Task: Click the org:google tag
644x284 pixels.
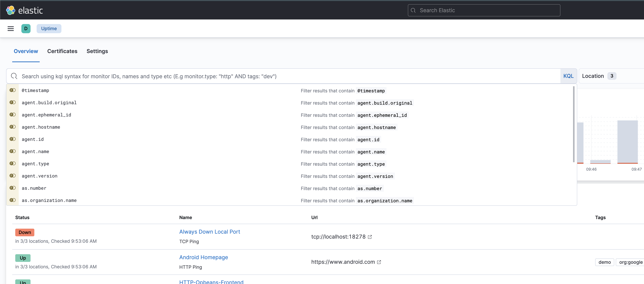Action: point(630,262)
